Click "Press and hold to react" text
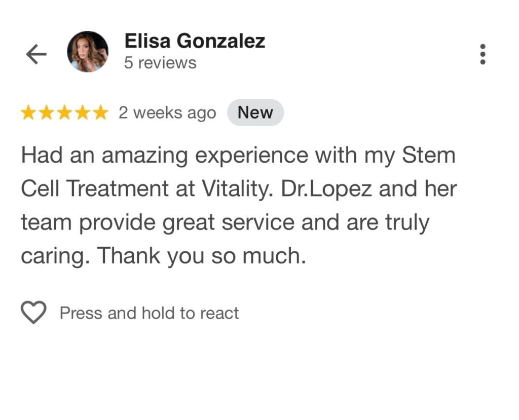519x420 pixels. coord(149,313)
